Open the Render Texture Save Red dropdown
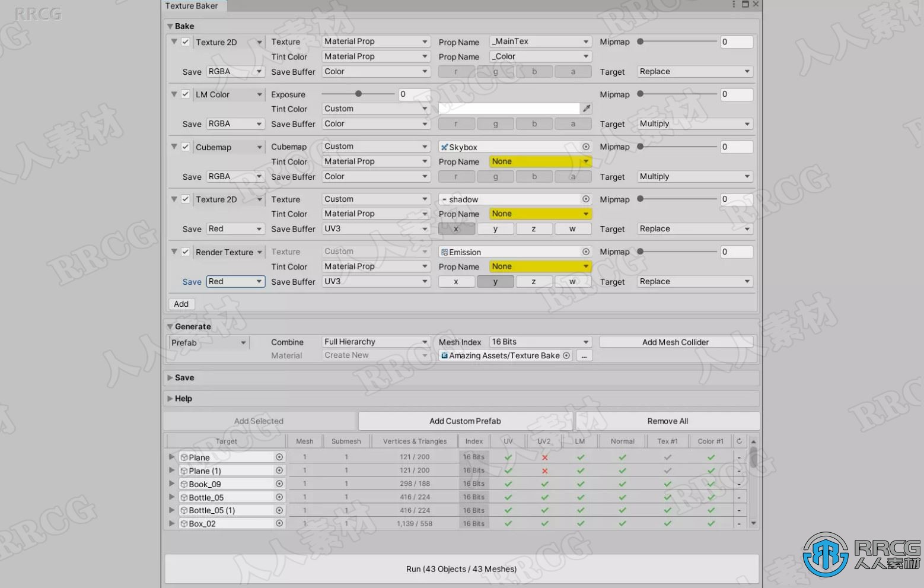The image size is (924, 588). click(235, 281)
